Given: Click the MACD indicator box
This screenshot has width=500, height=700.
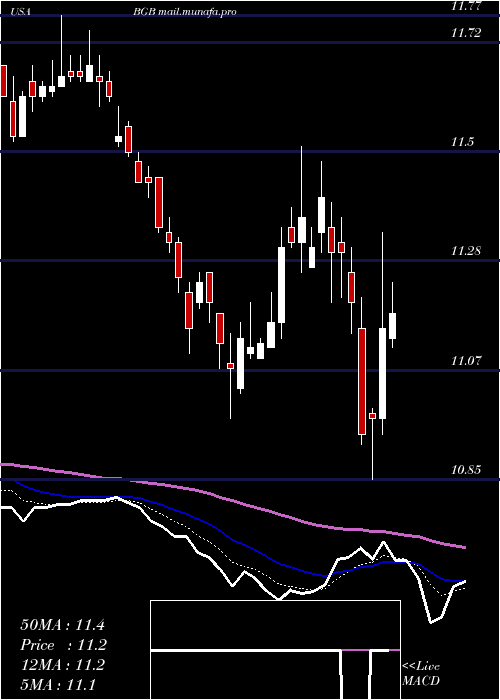Looking at the screenshot, I should (x=275, y=650).
